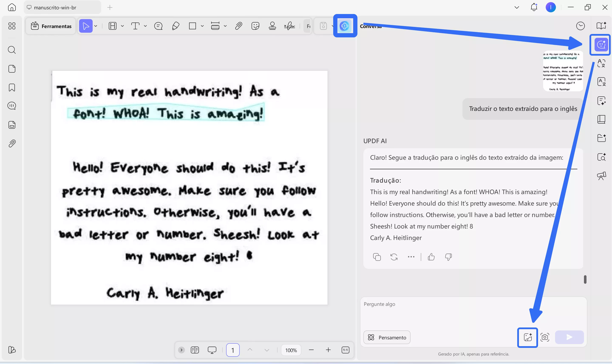Expand the text tool dropdown arrow
612x364 pixels.
[145, 26]
